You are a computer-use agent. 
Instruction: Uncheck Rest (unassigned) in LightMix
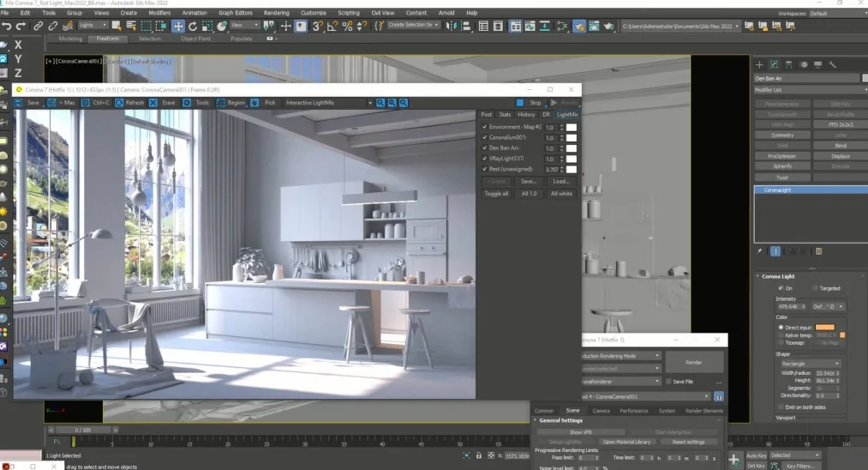tap(484, 169)
